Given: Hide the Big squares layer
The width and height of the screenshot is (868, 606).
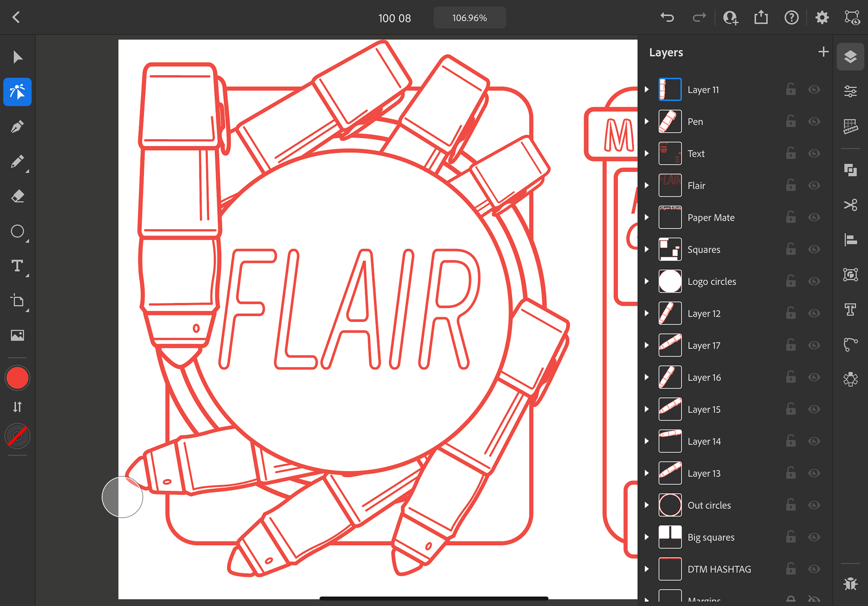Looking at the screenshot, I should [x=814, y=537].
